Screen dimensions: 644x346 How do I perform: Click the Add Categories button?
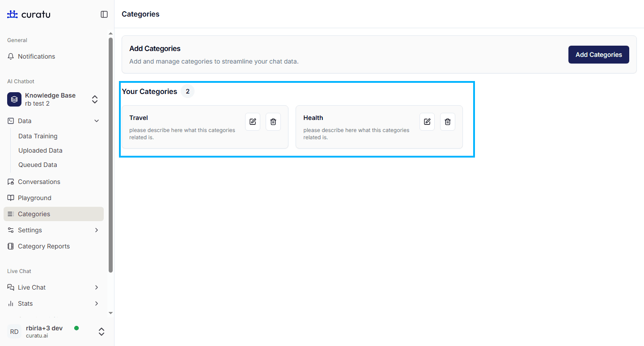599,55
